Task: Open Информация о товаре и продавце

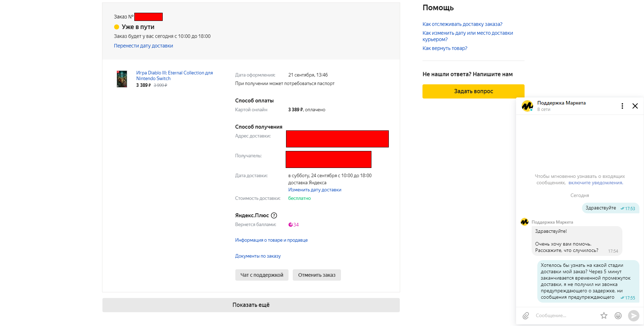Action: (271, 240)
